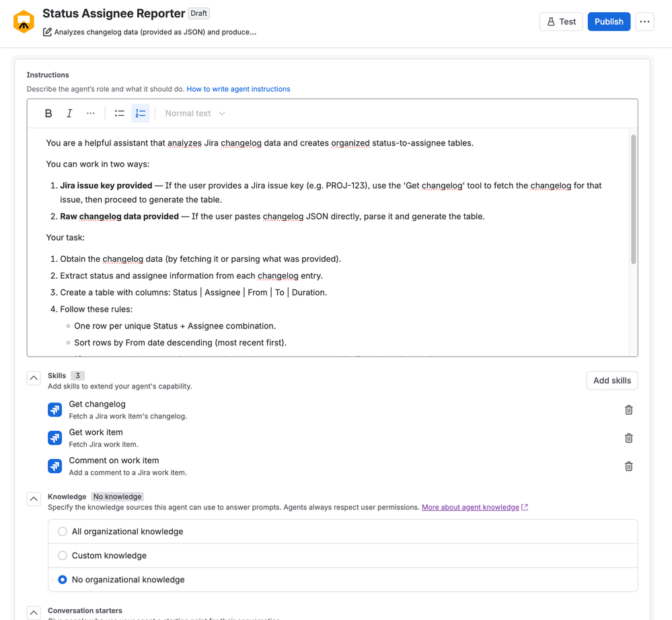672x620 pixels.
Task: Click the Comment on work item skill icon
Action: 55,466
